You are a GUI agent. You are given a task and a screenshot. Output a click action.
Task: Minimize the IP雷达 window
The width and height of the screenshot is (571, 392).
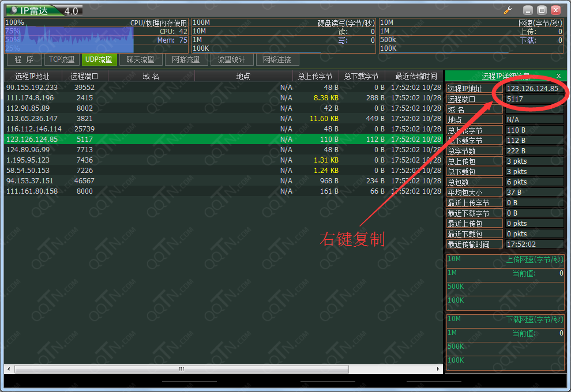(x=528, y=10)
